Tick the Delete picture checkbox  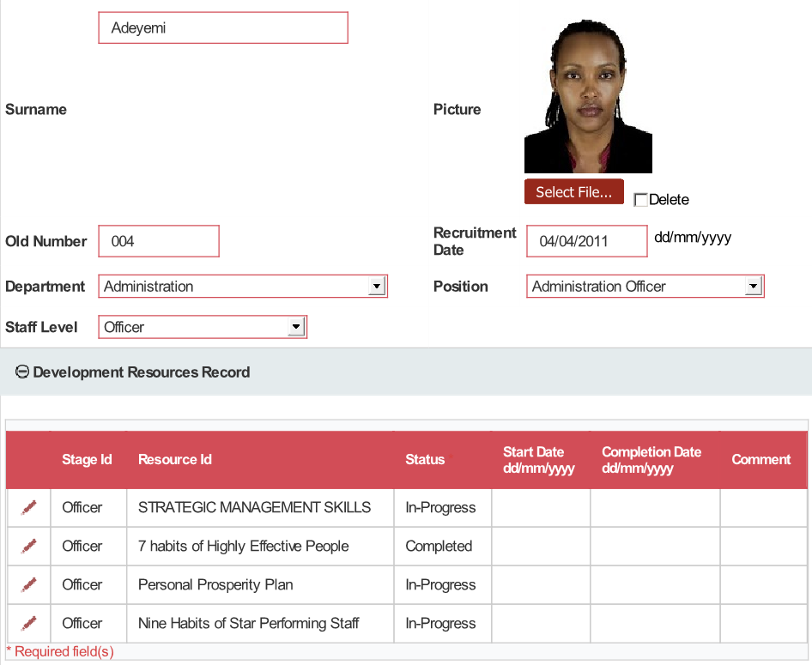point(640,200)
